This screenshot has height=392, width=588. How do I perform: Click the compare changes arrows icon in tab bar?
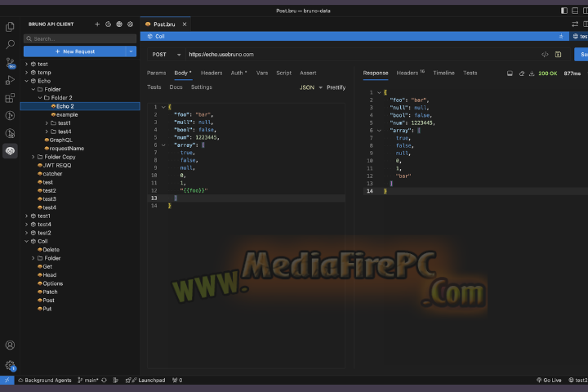pyautogui.click(x=575, y=24)
